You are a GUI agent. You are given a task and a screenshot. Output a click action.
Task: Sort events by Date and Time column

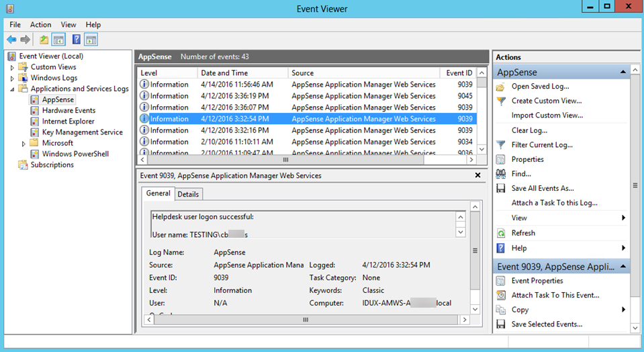coord(224,73)
